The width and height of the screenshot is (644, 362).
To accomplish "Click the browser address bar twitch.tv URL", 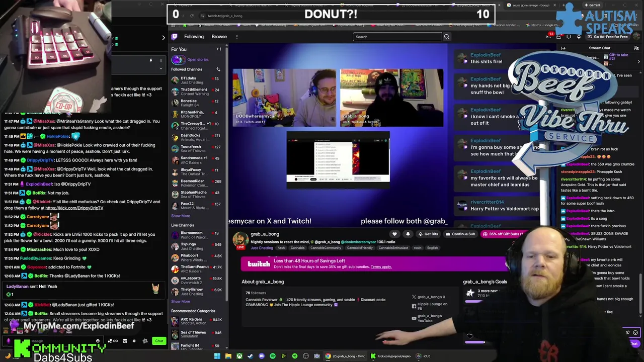I will pyautogui.click(x=225, y=16).
